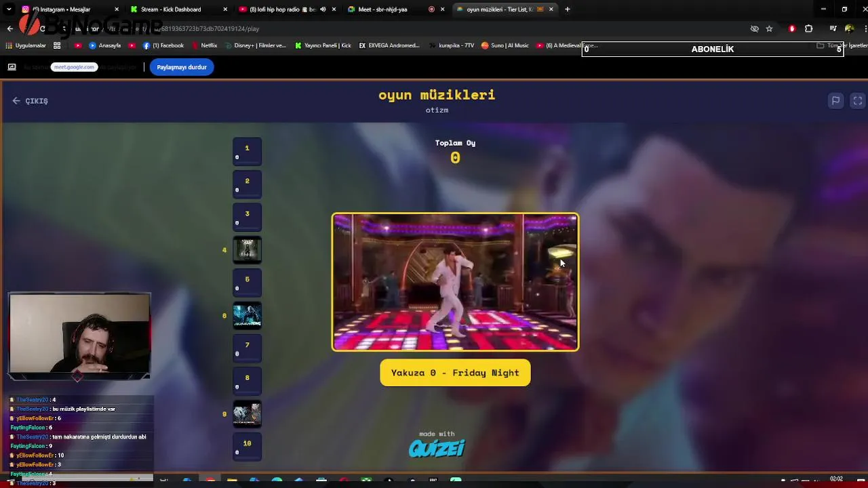The height and width of the screenshot is (488, 868).
Task: Toggle fullscreen mode on the quiz page
Action: pyautogui.click(x=857, y=100)
